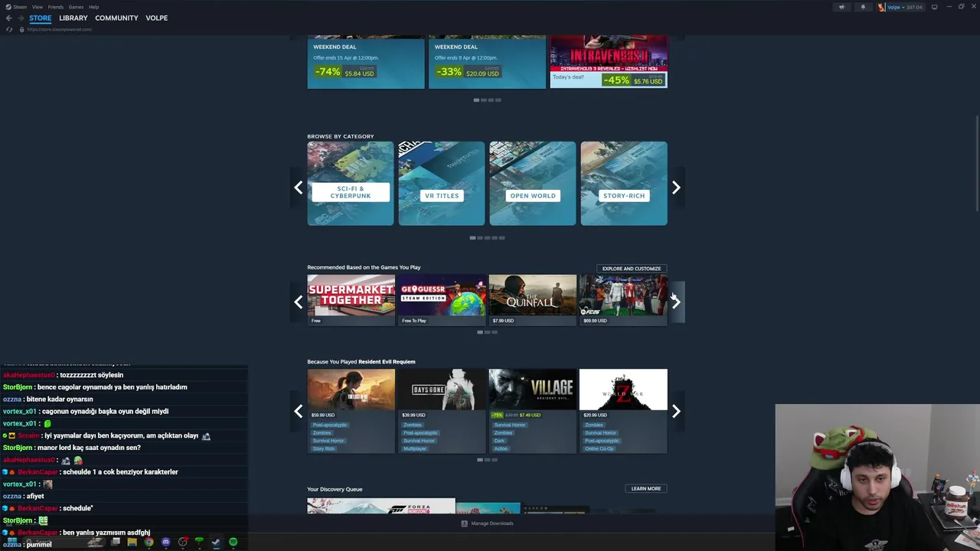Screen dimensions: 980x551
Task: Open the VOLPE profile tab
Action: (x=156, y=18)
